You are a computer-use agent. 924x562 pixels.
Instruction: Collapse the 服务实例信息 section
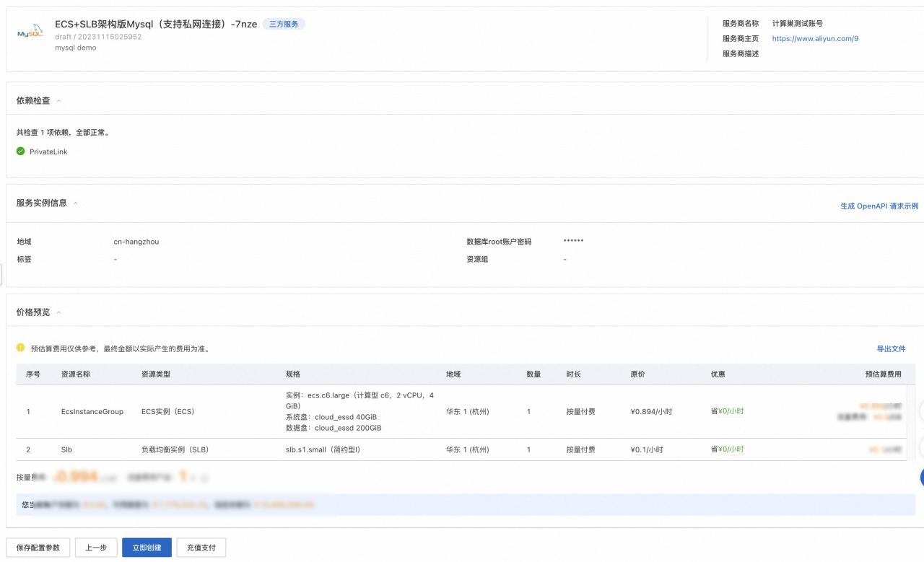(x=75, y=203)
